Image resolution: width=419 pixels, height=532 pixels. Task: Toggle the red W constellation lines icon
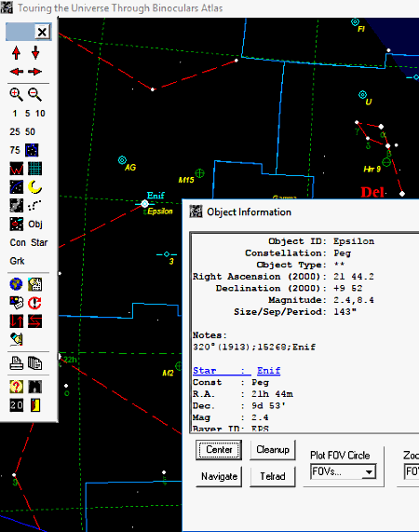click(x=16, y=169)
